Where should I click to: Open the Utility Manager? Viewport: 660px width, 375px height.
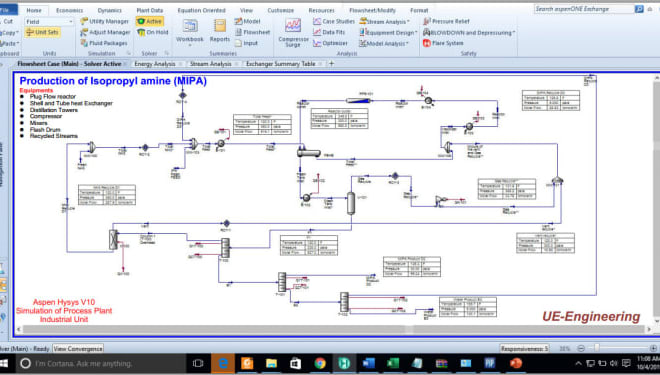(x=104, y=21)
